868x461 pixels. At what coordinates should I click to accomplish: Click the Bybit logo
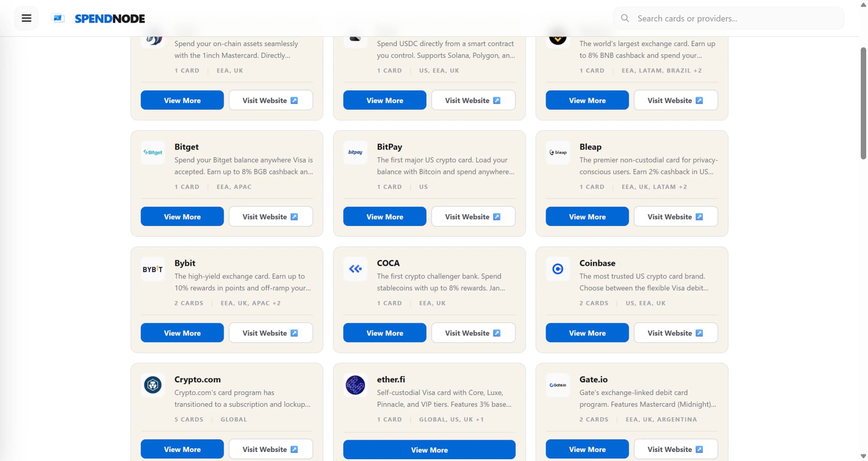[152, 268]
